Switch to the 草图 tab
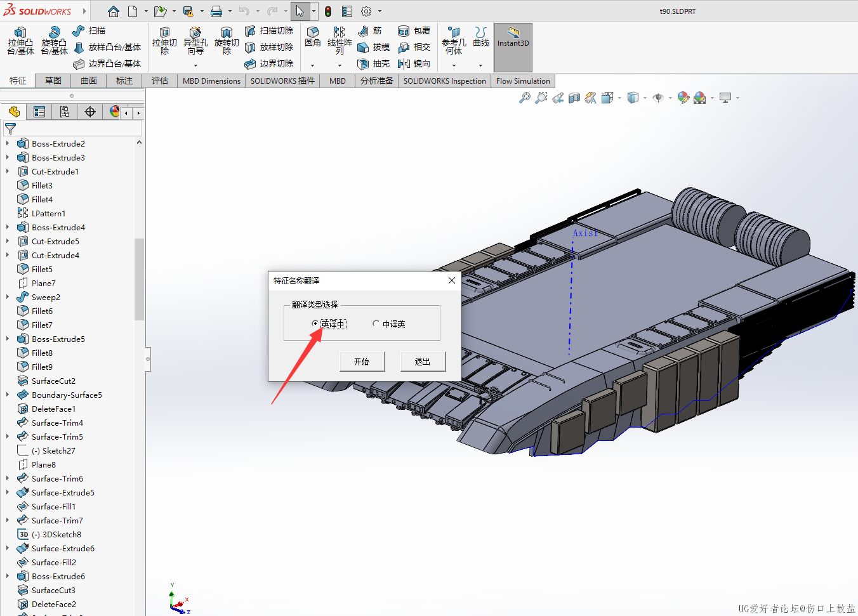The width and height of the screenshot is (858, 616). click(x=53, y=81)
